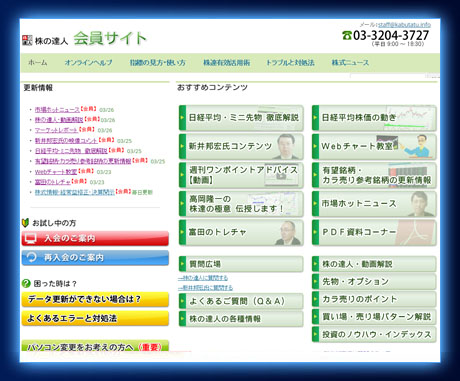Click the blue 再入会のご案内 button
This screenshot has width=460, height=381.
(x=95, y=258)
